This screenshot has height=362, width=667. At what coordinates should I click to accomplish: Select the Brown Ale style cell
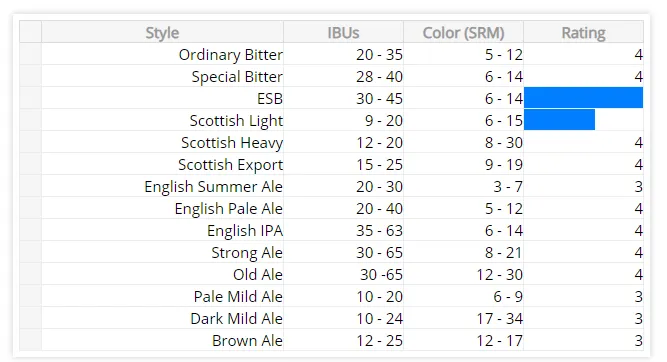[162, 340]
